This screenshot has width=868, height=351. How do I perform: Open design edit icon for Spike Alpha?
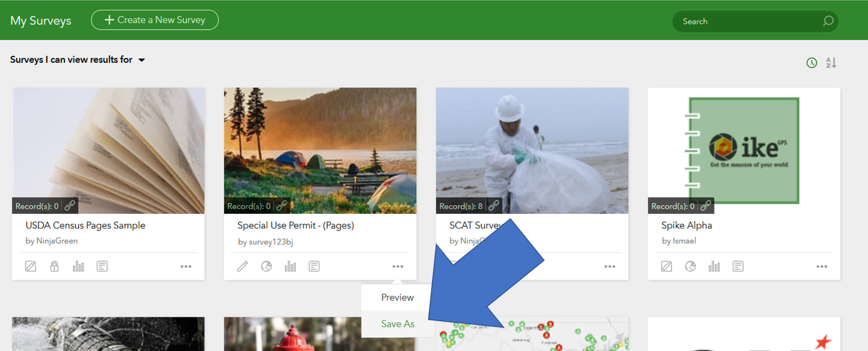pos(667,266)
